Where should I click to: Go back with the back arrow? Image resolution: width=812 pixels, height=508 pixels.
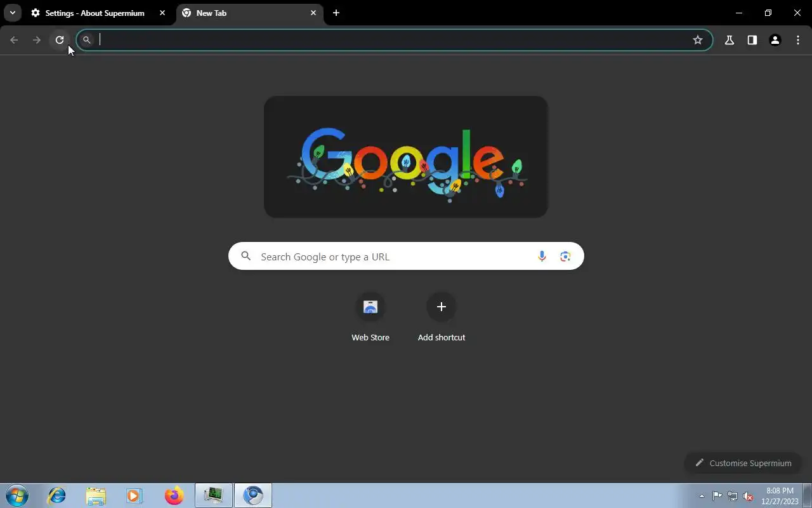point(14,40)
